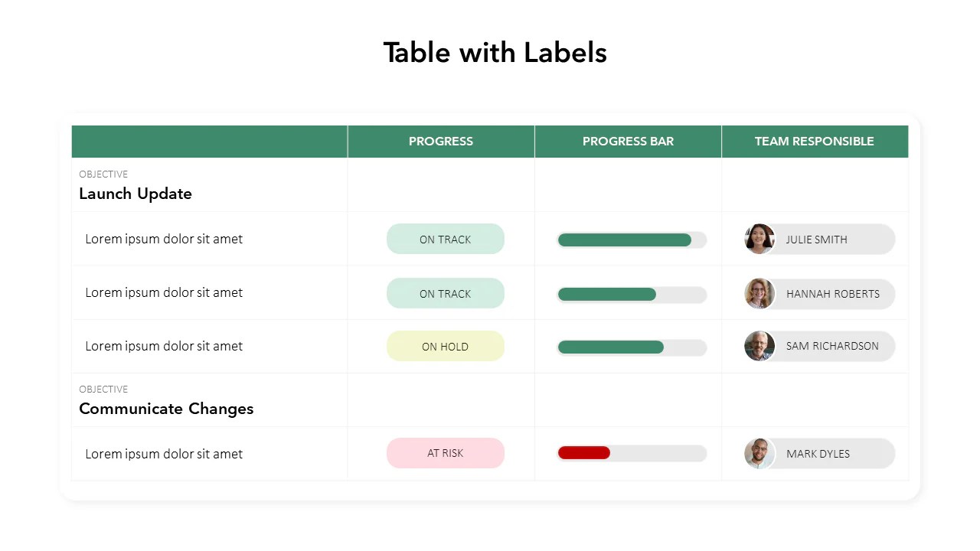This screenshot has width=980, height=551.
Task: Click the second ON TRACK status label
Action: [x=445, y=293]
